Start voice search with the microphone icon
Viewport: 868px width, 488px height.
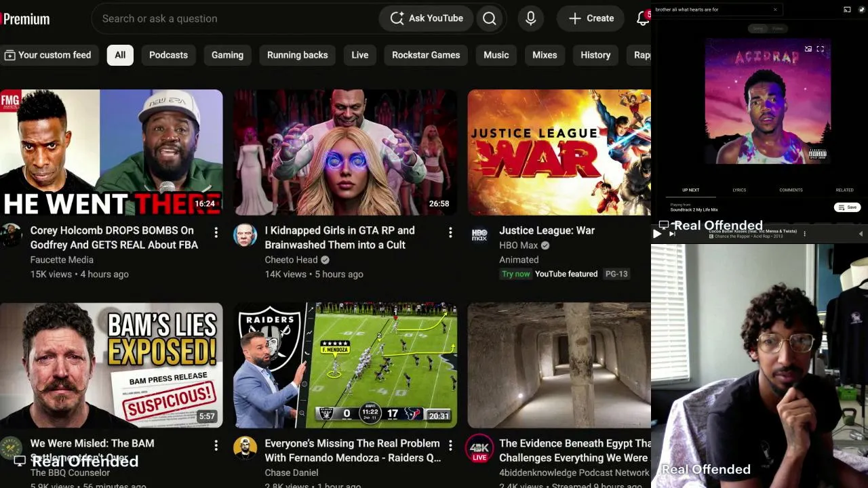[531, 18]
